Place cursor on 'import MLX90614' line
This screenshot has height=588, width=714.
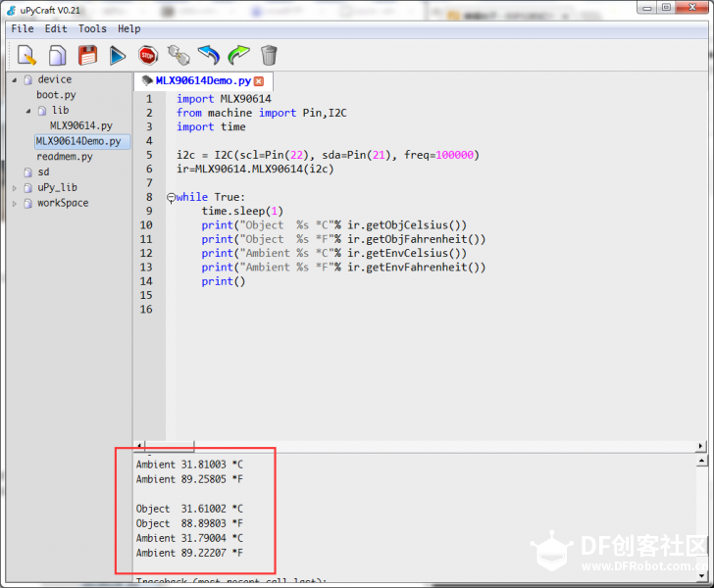(x=224, y=99)
